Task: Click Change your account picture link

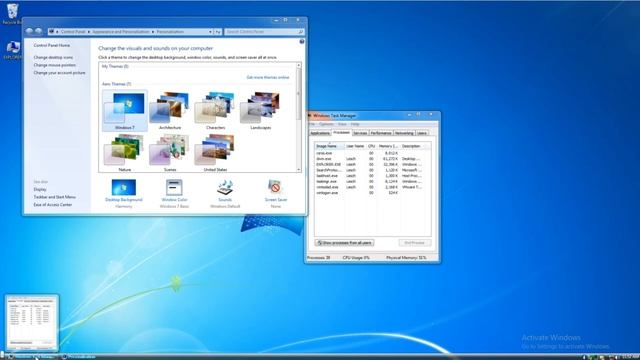Action: pos(60,73)
